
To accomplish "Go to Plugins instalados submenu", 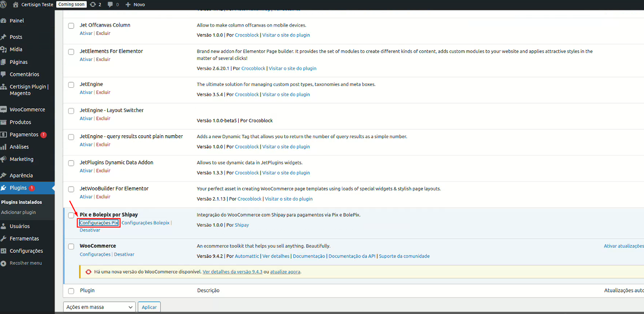I will pyautogui.click(x=21, y=202).
